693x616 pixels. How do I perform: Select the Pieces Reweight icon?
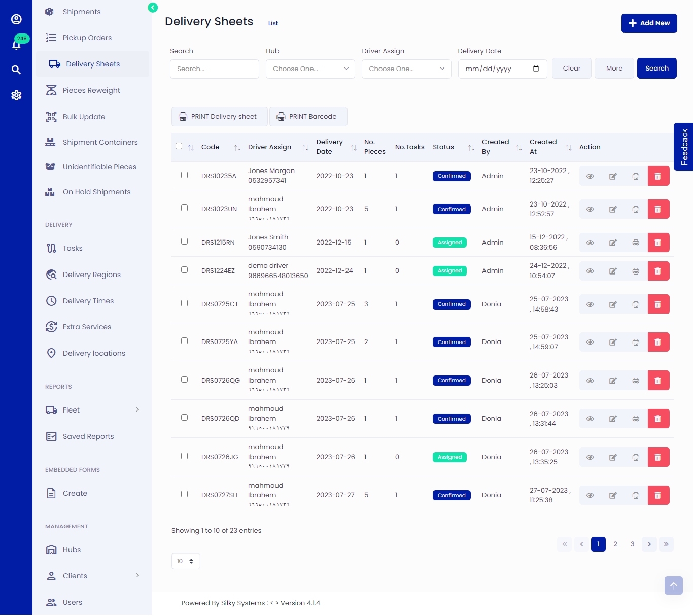pyautogui.click(x=51, y=90)
